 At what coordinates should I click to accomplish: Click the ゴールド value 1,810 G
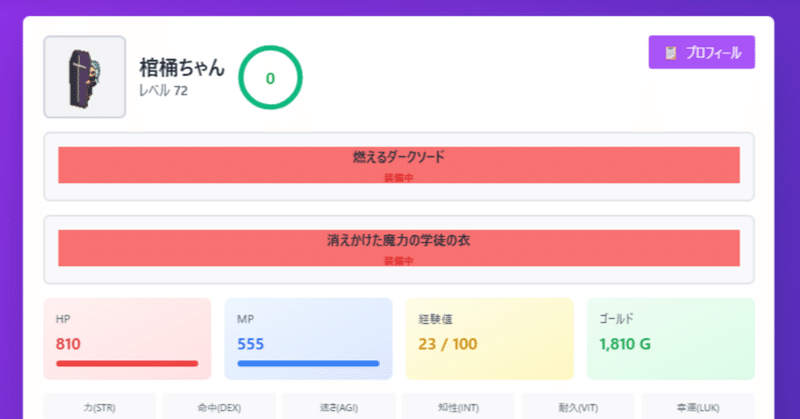pos(625,344)
